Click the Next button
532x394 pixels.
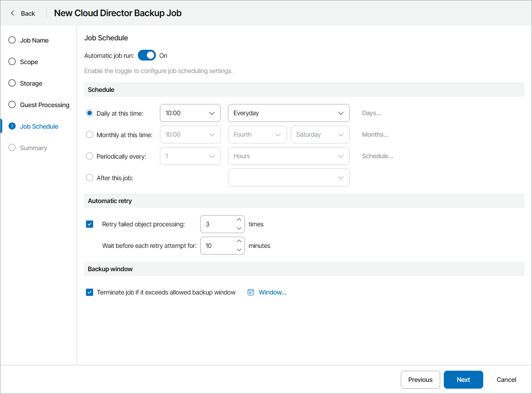463,380
